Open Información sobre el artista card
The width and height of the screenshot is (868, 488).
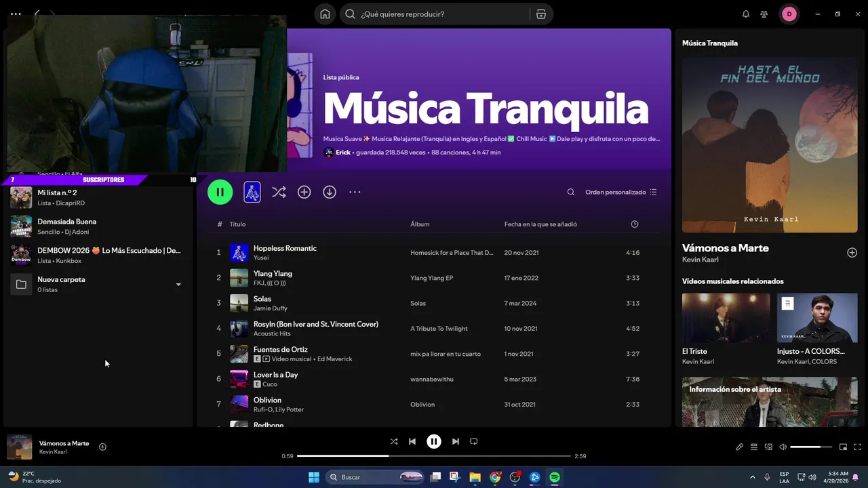tap(770, 402)
